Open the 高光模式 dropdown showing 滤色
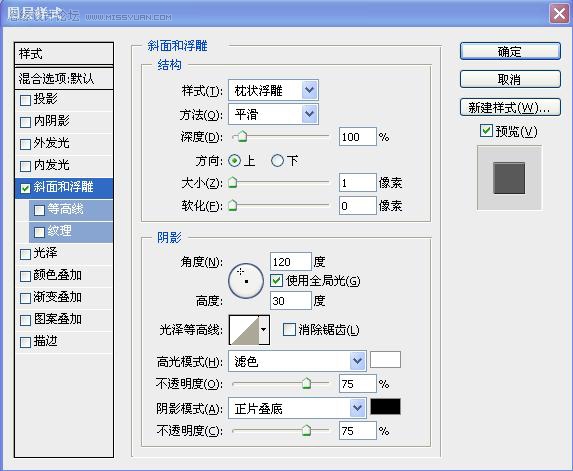Viewport: 573px width, 471px height. [x=297, y=361]
